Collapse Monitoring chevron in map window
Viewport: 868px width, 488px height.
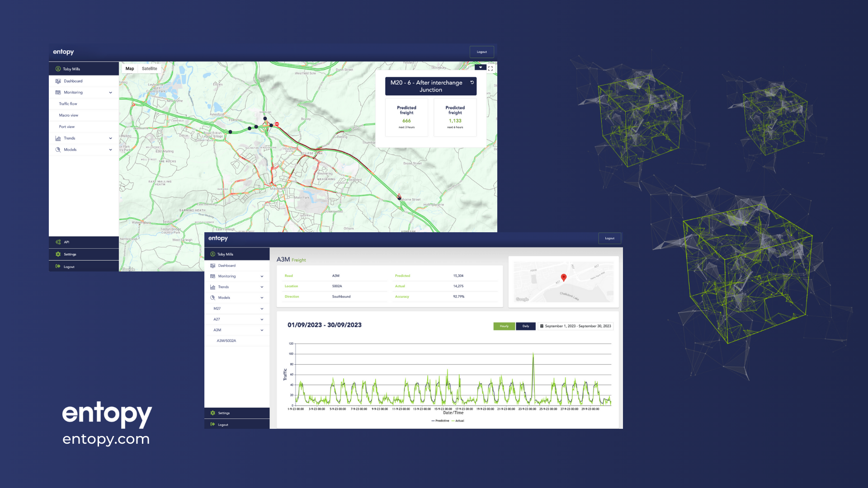point(110,93)
